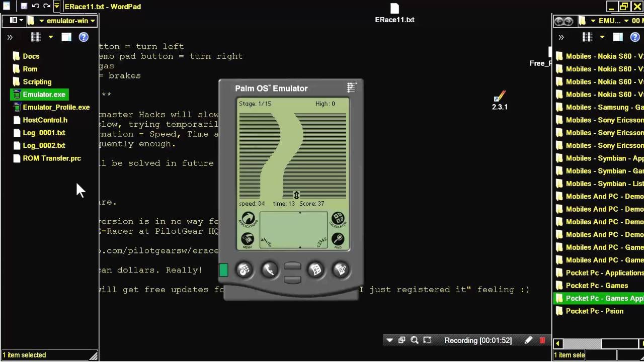Tap the Palm Menu silkscreen button
The width and height of the screenshot is (644, 362).
[x=247, y=240]
